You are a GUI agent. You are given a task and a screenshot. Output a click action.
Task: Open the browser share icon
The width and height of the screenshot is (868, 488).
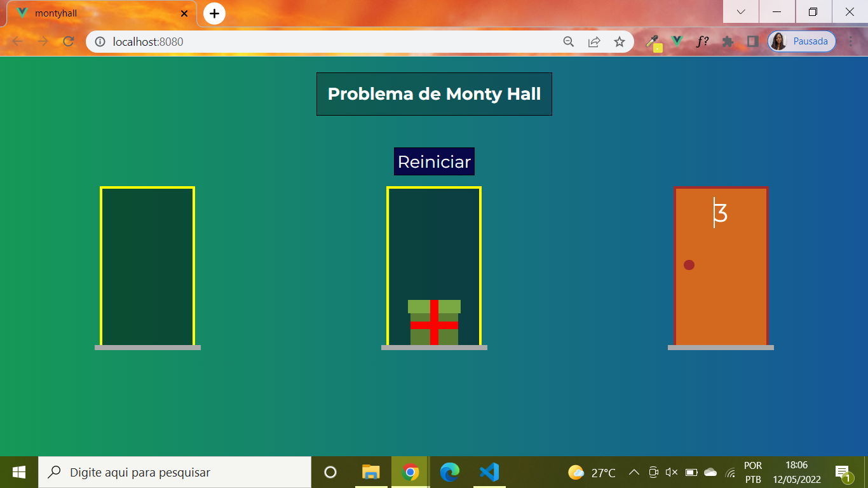tap(593, 41)
